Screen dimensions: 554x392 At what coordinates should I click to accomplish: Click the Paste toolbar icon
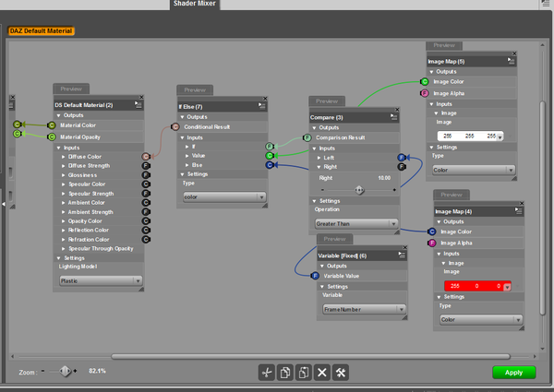(x=304, y=373)
